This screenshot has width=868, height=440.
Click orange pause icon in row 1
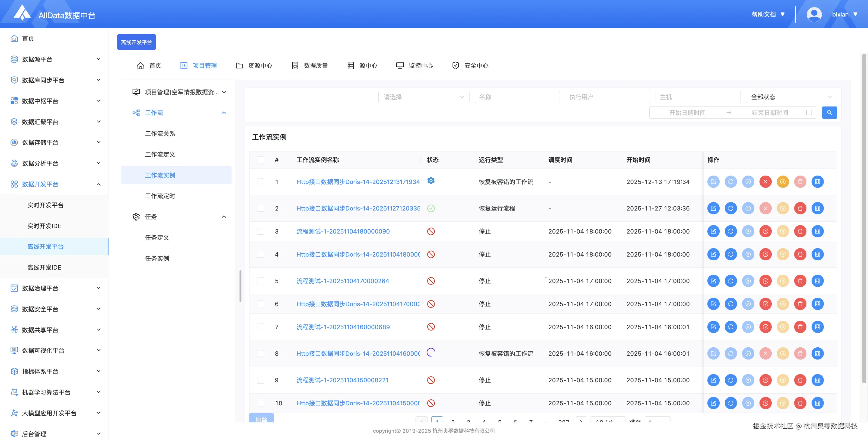(782, 182)
